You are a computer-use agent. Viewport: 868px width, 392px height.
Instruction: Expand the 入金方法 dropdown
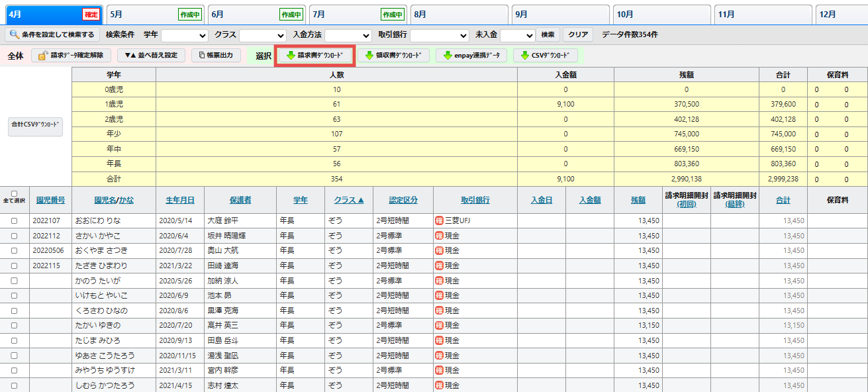pos(348,35)
